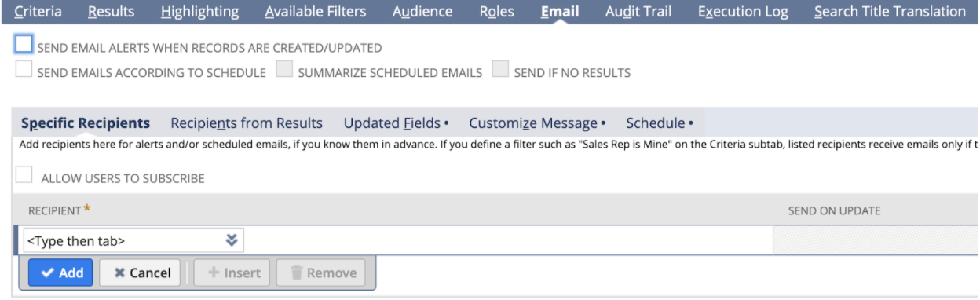Open the Schedule tab
Image resolution: width=980 pixels, height=300 pixels.
point(660,123)
